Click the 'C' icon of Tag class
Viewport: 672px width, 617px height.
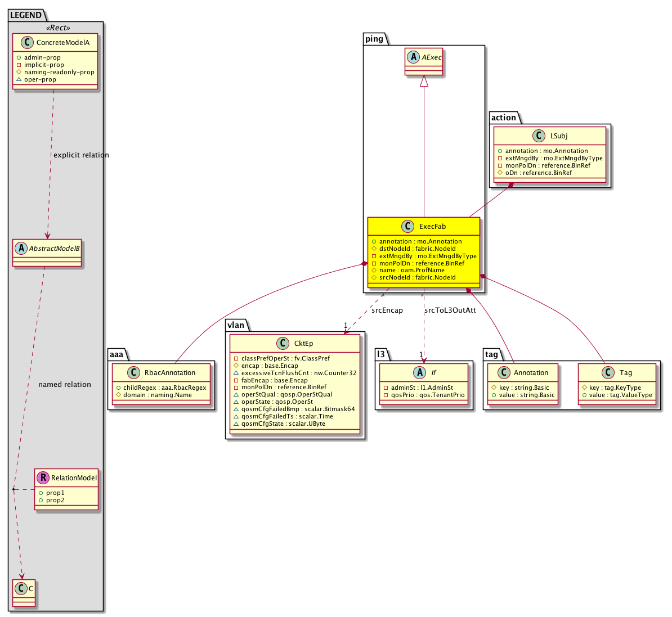[x=608, y=372]
